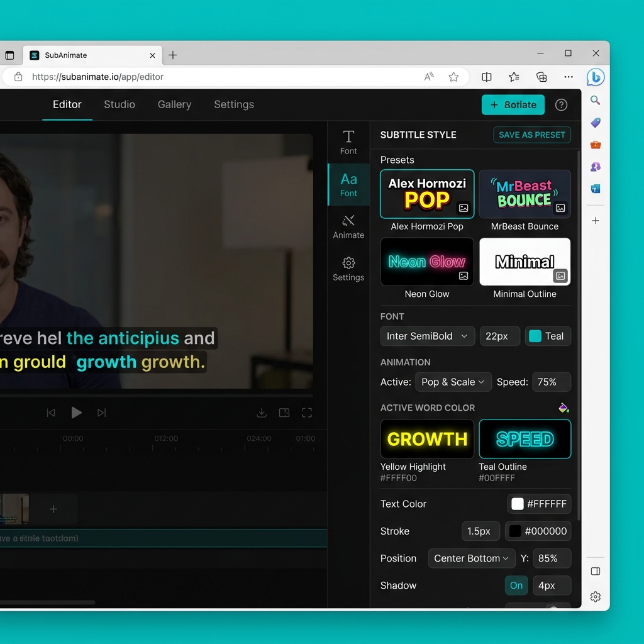
Task: Open the shopping tag sidebar icon
Action: [595, 123]
